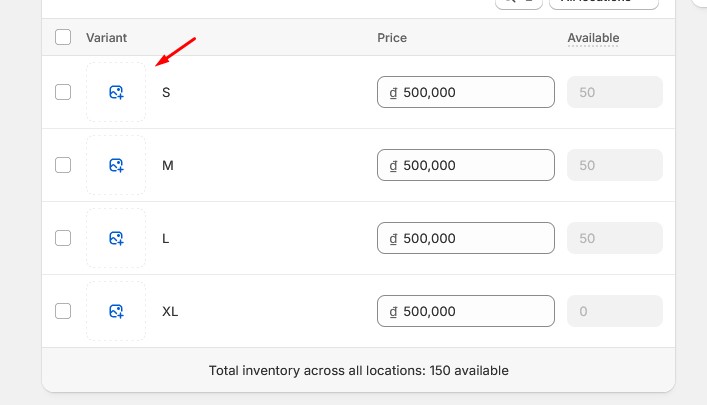
Task: Open the S variant name
Action: click(x=166, y=92)
